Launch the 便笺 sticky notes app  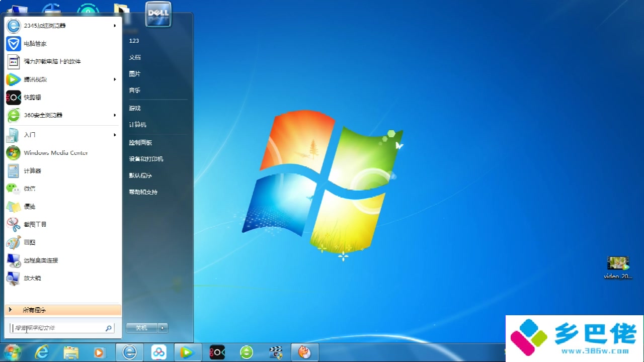(x=63, y=207)
